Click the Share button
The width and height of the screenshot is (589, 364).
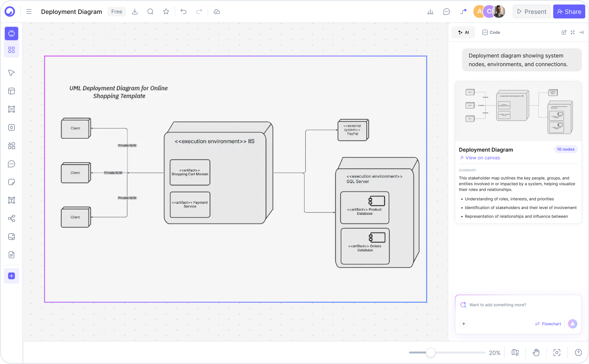[x=569, y=11]
